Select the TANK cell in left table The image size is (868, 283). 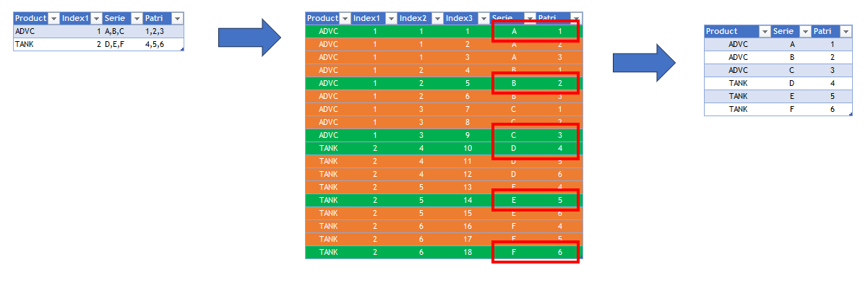coord(37,45)
